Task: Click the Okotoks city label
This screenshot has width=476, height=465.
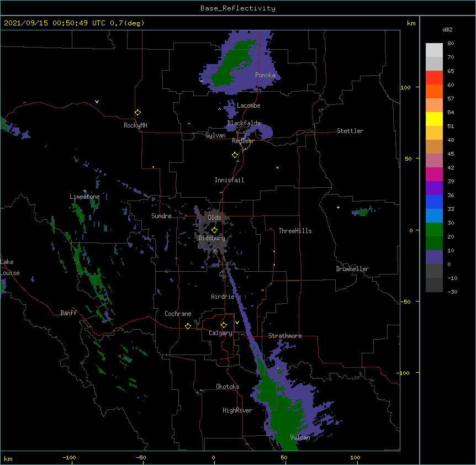Action: [x=228, y=387]
